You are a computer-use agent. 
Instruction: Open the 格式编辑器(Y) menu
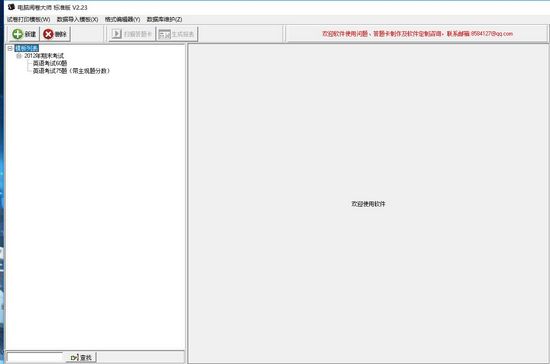[x=122, y=19]
